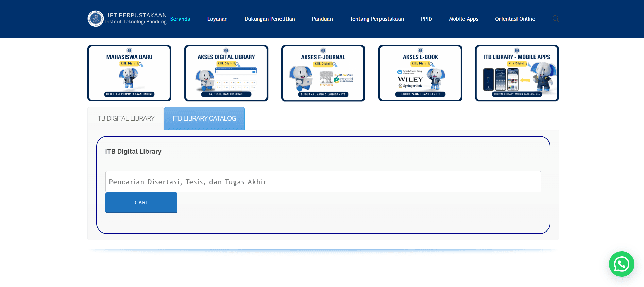The image size is (644, 287).
Task: Expand the Panduan menu
Action: (322, 19)
